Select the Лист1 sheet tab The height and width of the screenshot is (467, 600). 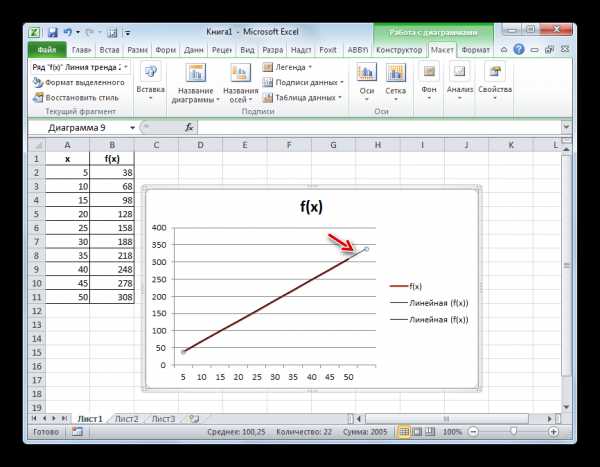click(90, 419)
